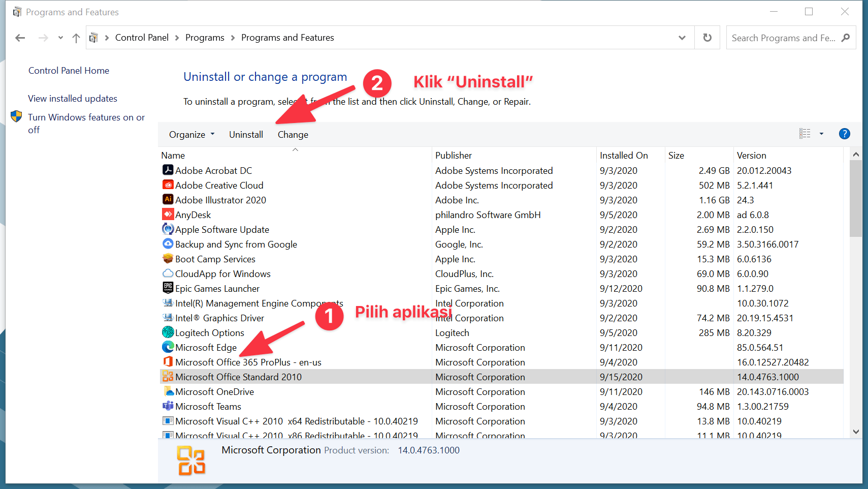The image size is (868, 489).
Task: Select the Adobe Illustrator 2020 icon
Action: pyautogui.click(x=168, y=199)
